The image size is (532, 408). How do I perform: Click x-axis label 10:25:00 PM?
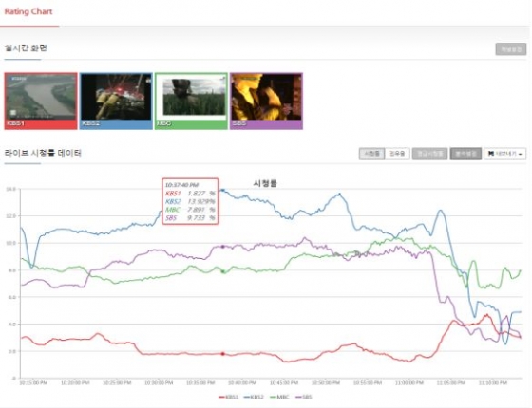tap(117, 383)
